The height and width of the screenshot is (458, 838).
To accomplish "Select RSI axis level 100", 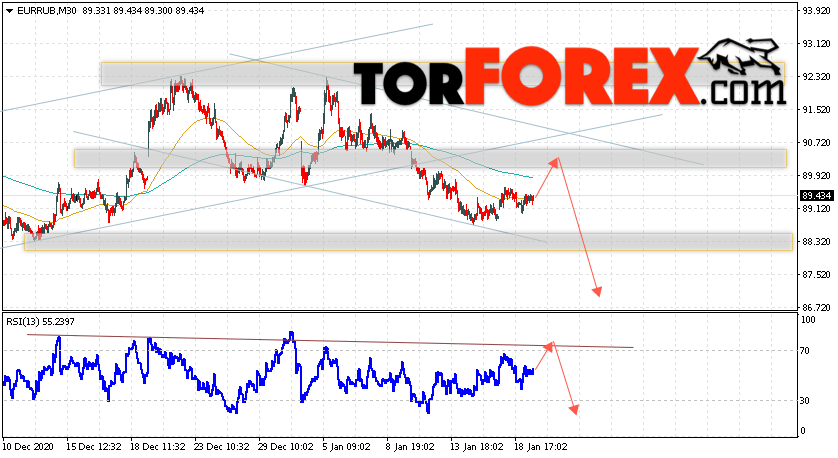I will pyautogui.click(x=809, y=320).
